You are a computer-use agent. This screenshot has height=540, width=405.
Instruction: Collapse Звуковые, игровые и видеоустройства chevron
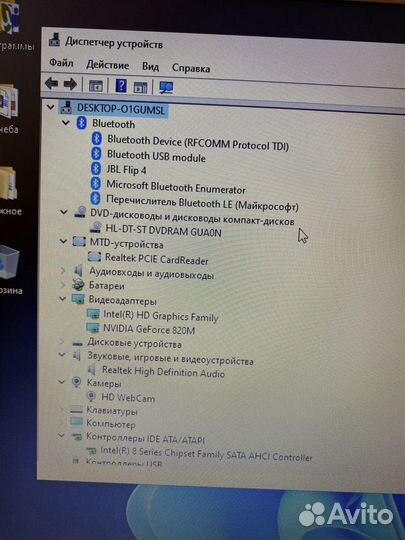click(x=62, y=354)
